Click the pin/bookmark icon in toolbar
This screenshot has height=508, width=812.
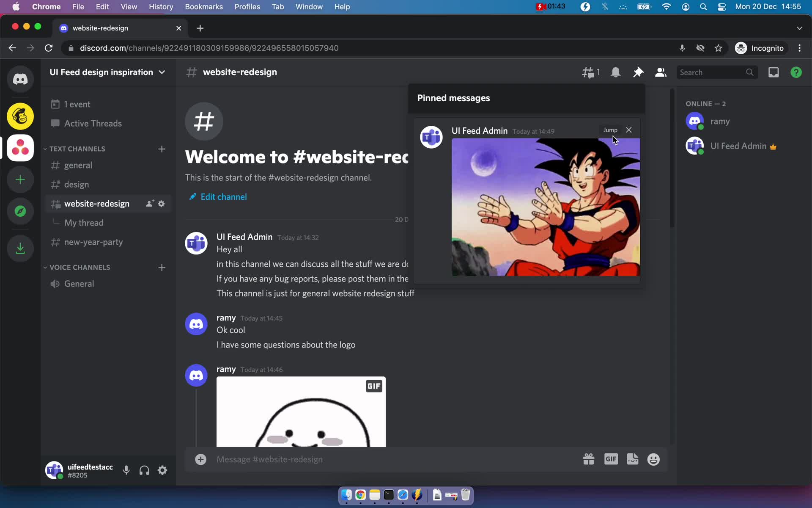(638, 72)
